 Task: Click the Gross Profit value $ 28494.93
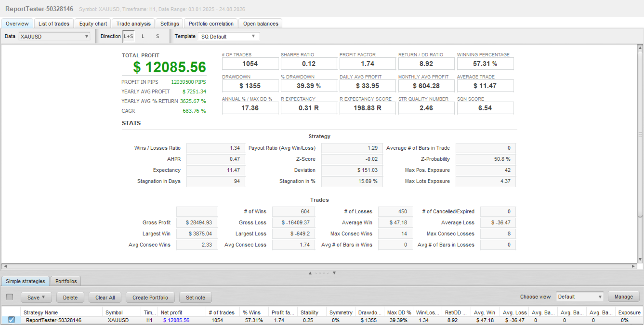point(197,222)
